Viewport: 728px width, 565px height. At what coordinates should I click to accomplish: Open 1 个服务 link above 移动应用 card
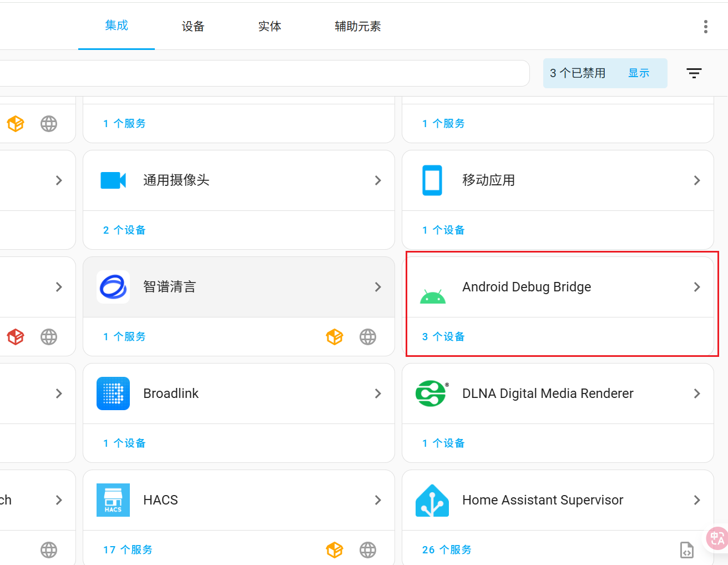point(443,124)
